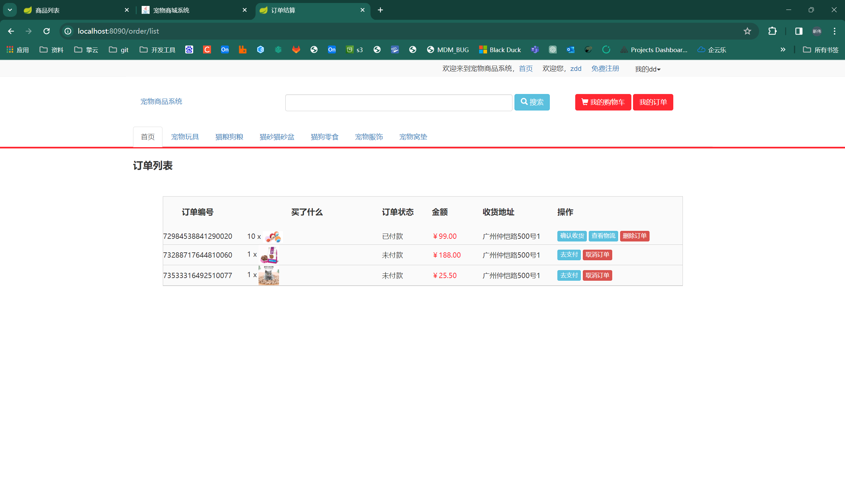Open the browser extensions puzzle icon
The image size is (845, 504).
772,31
